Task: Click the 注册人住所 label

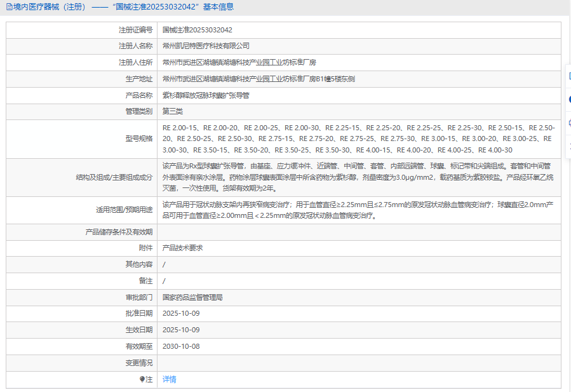Action: point(135,62)
